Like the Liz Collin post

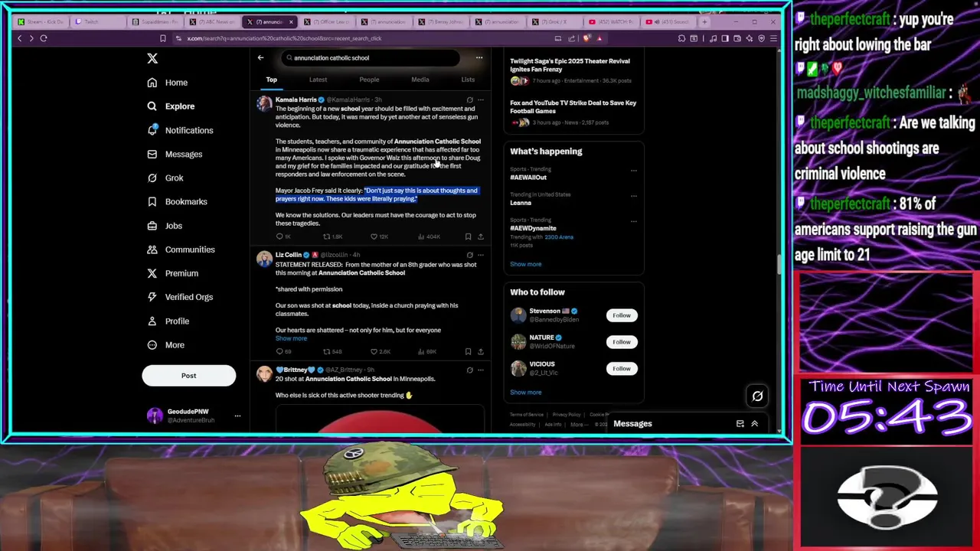(x=380, y=351)
